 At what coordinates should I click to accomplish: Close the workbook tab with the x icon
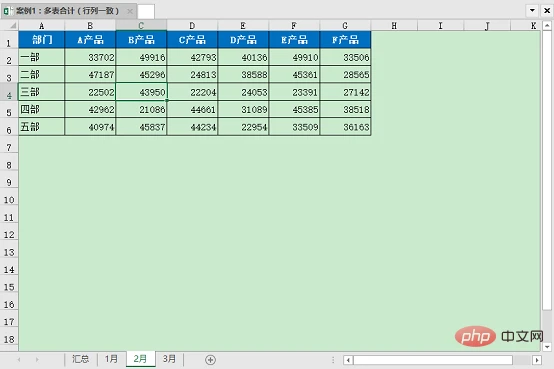point(130,11)
